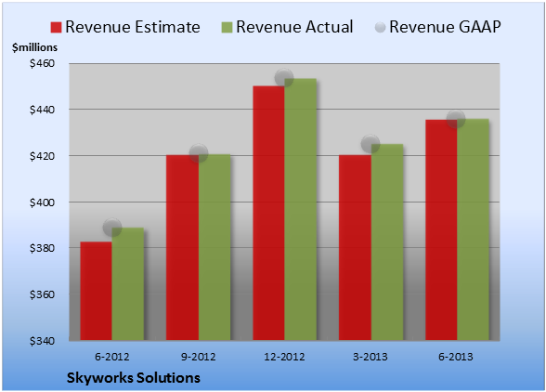Click the '$400' y-axis label

pyautogui.click(x=42, y=203)
